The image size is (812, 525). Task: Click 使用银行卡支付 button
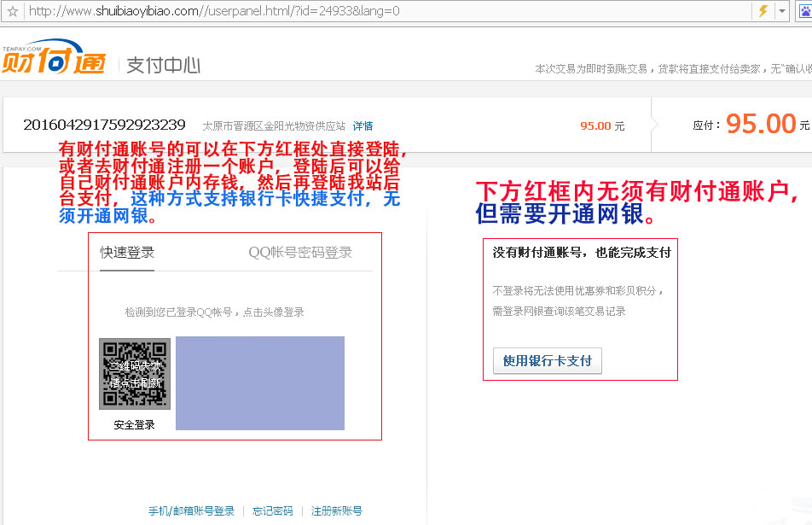click(x=548, y=360)
